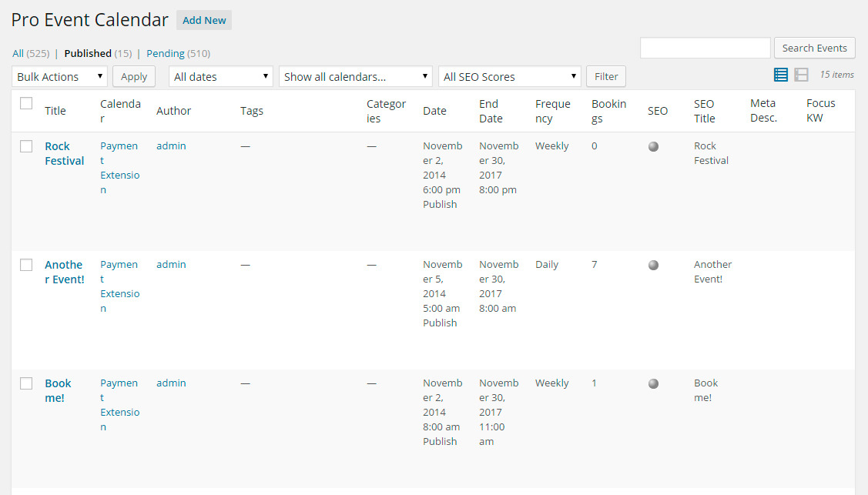Click the Focus KW column header

pyautogui.click(x=820, y=110)
